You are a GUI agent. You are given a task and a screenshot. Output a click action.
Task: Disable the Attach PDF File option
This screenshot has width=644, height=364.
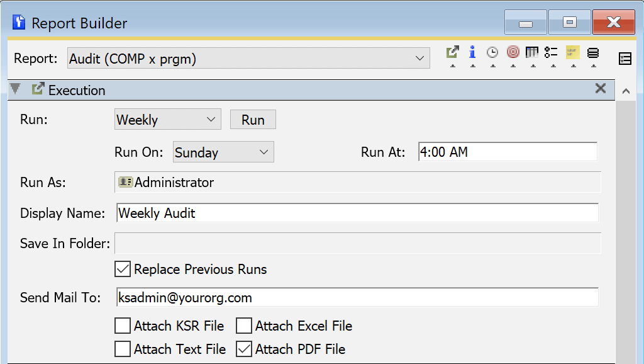(x=243, y=348)
